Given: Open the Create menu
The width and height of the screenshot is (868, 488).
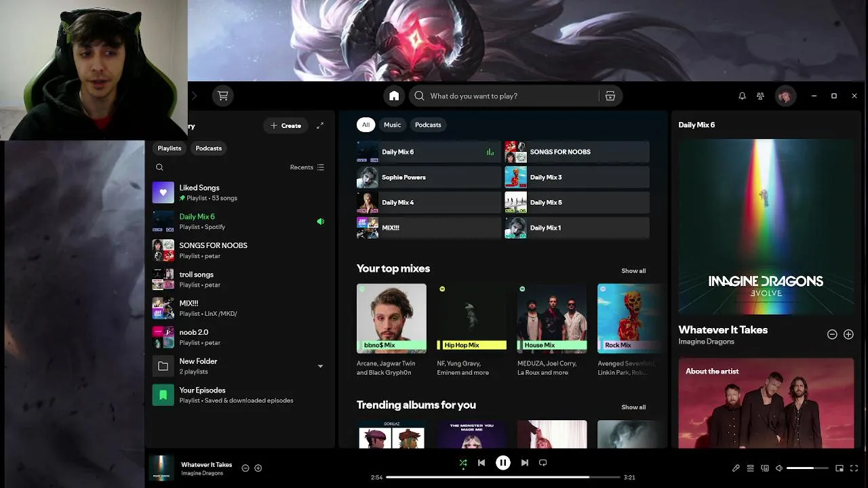Looking at the screenshot, I should [x=285, y=125].
